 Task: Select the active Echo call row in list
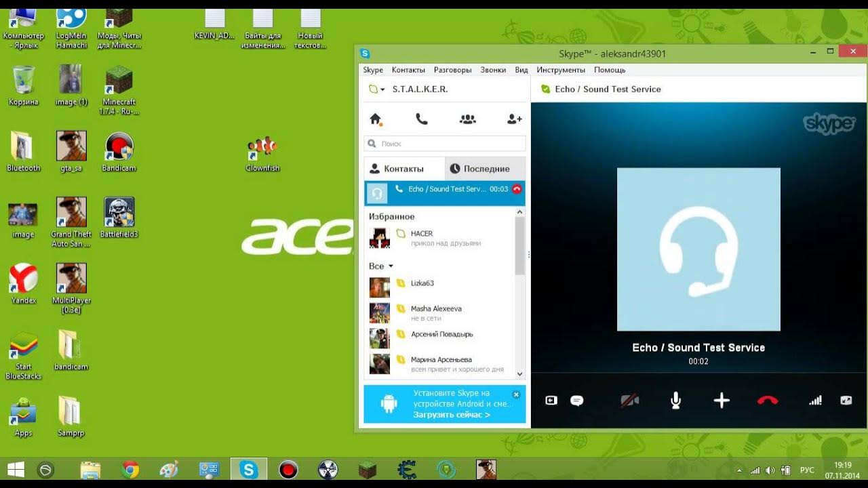pyautogui.click(x=445, y=193)
